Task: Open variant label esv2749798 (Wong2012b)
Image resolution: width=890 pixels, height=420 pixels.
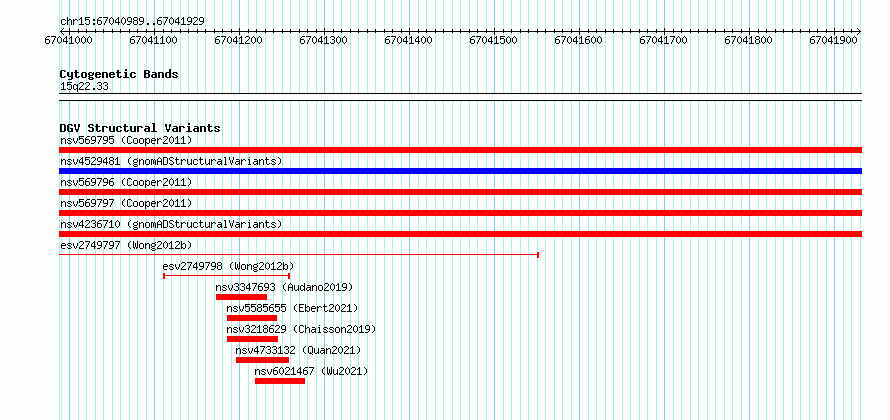Action: pyautogui.click(x=228, y=266)
